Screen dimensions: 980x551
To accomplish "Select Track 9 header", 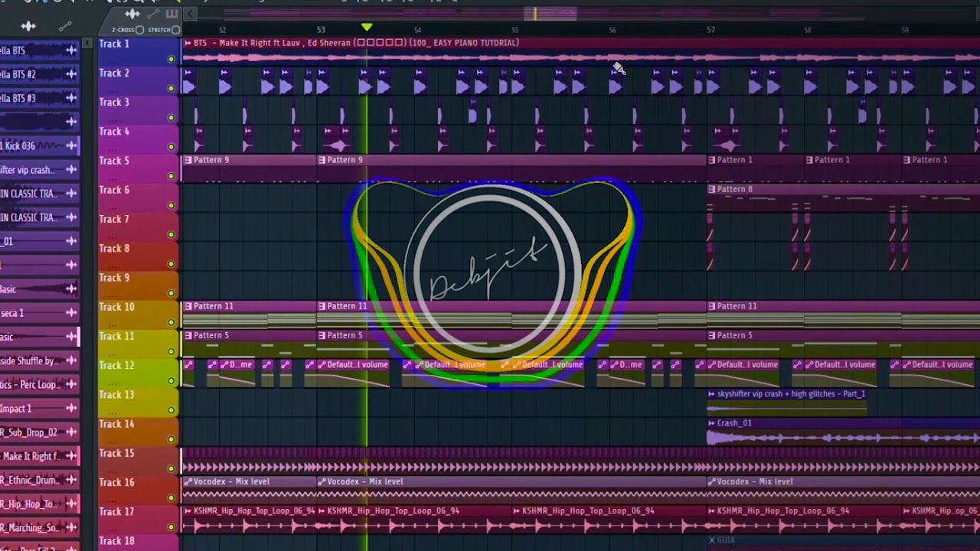I will pyautogui.click(x=138, y=285).
